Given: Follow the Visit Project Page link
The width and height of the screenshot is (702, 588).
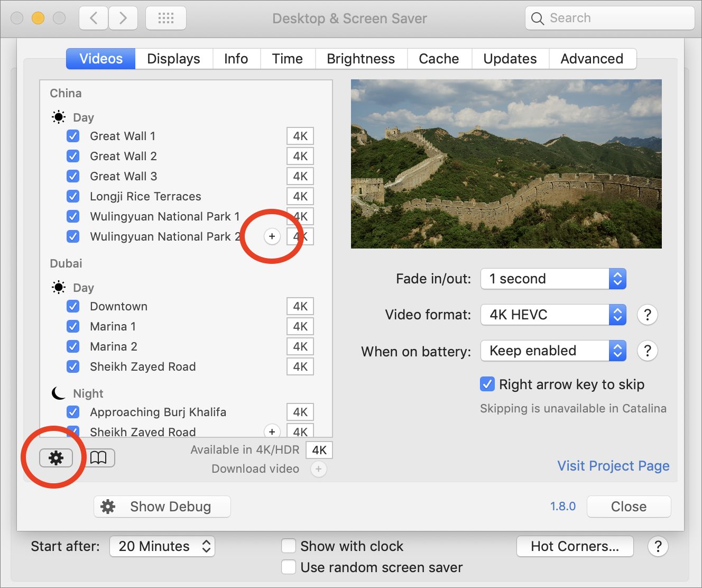Looking at the screenshot, I should pyautogui.click(x=613, y=466).
